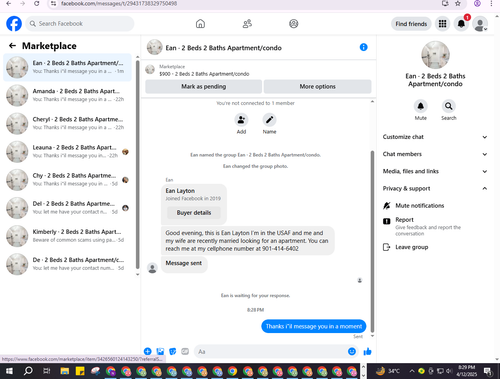Open Kimberly conversation in list
The image size is (500, 379).
tap(68, 236)
